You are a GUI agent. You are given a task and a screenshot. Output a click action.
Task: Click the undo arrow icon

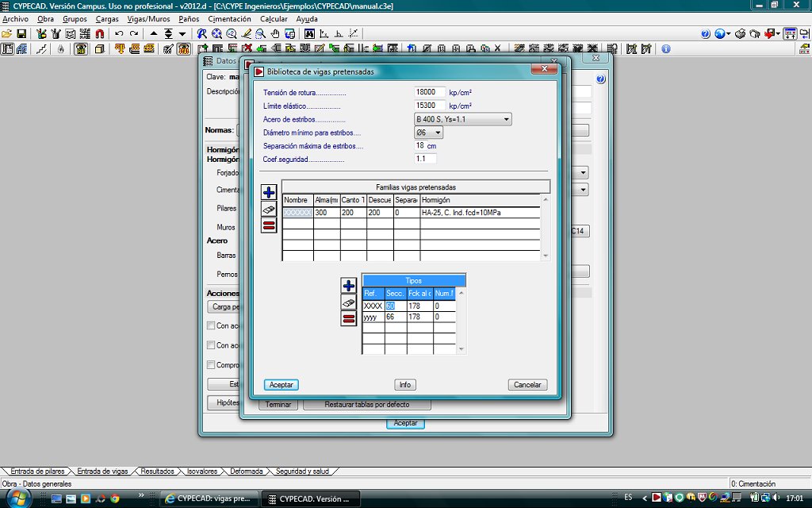tap(119, 34)
